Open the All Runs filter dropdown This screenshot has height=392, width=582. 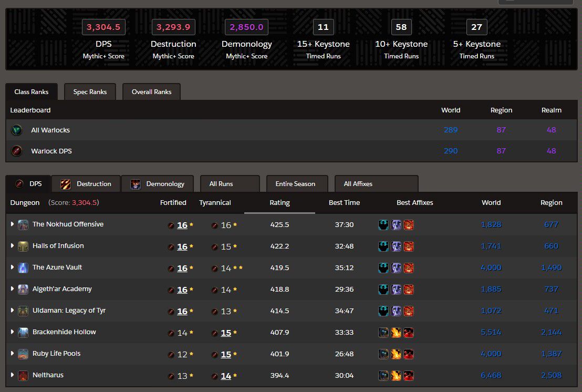[x=230, y=184]
